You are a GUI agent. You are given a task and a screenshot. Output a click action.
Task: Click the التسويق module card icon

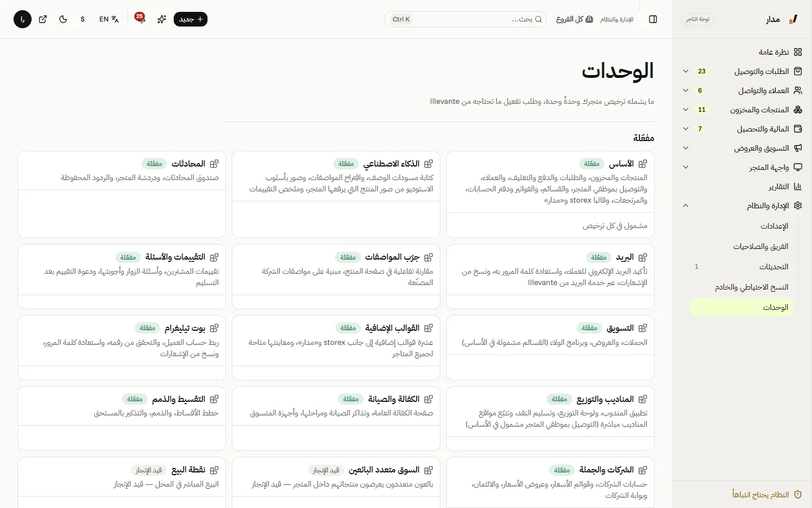coord(643,328)
